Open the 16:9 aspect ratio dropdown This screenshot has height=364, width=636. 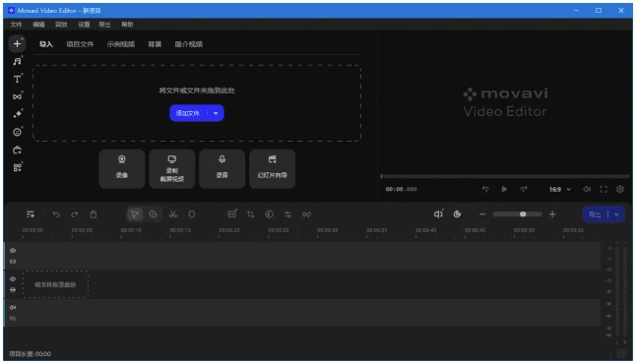click(x=560, y=189)
